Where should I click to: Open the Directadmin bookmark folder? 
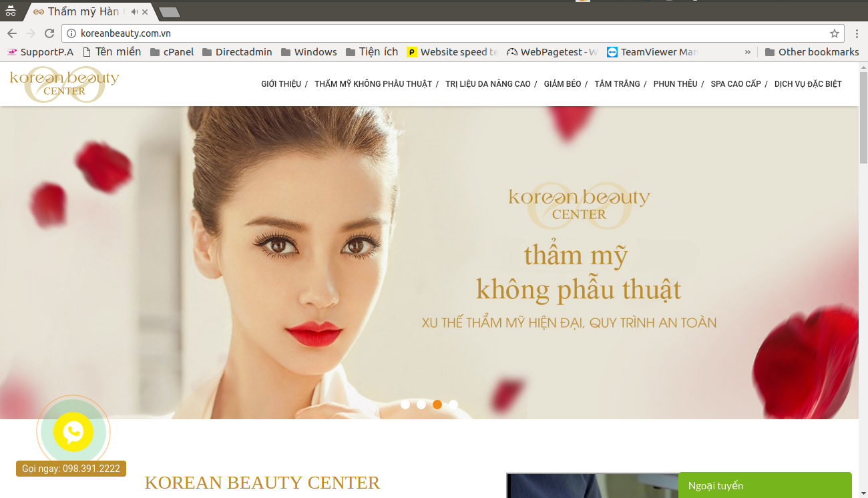(x=237, y=52)
